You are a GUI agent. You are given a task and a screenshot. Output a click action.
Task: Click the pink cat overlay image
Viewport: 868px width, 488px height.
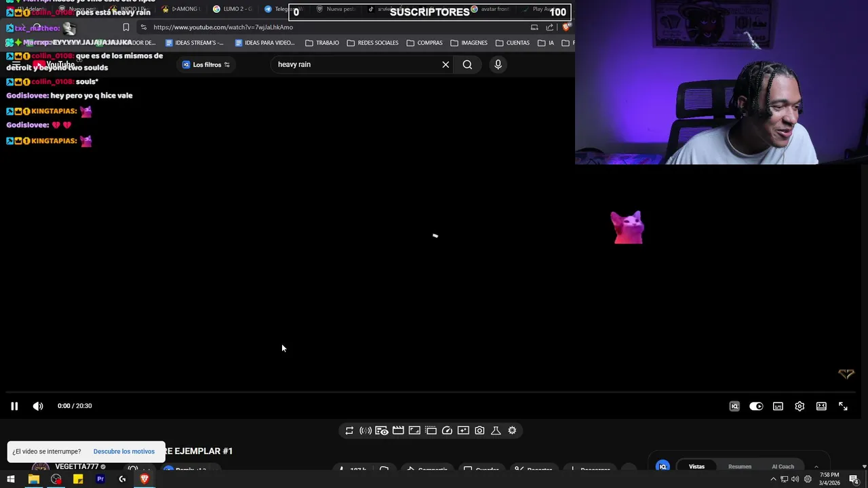[627, 227]
